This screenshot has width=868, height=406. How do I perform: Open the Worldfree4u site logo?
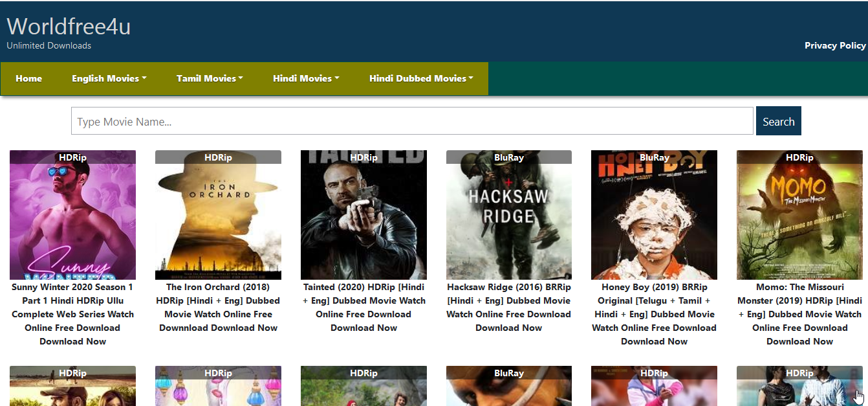click(69, 26)
